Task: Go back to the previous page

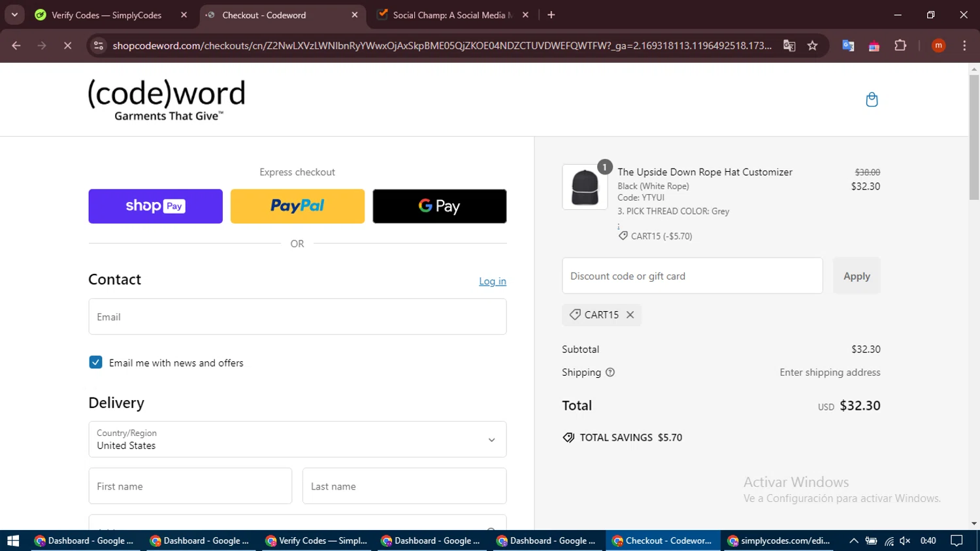Action: (16, 46)
